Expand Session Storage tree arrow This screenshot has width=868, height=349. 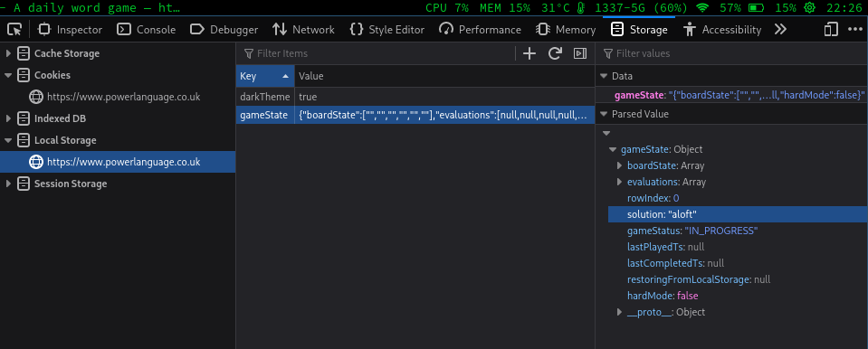[8, 184]
